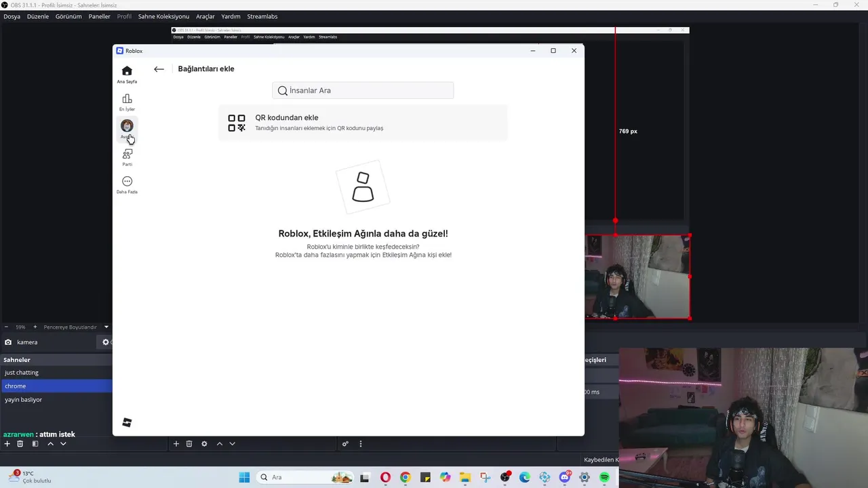Move scene down in Sahneler toolbar
This screenshot has width=868, height=488.
63,444
